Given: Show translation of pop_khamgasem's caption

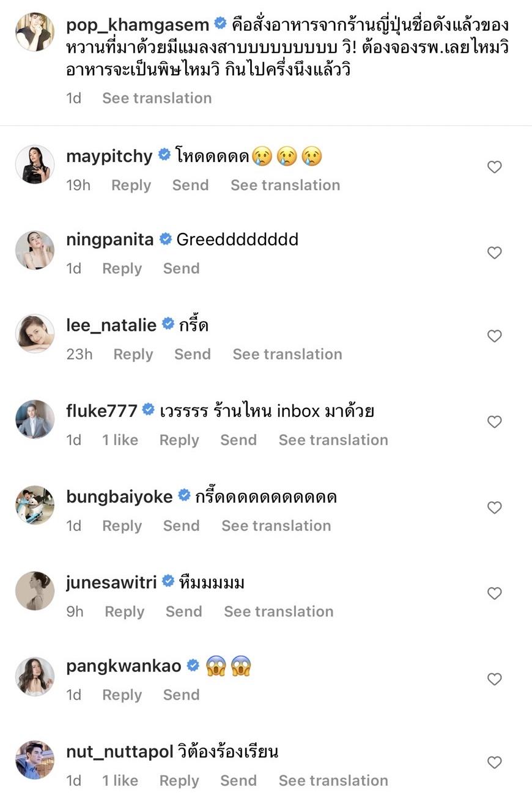Looking at the screenshot, I should [x=157, y=98].
